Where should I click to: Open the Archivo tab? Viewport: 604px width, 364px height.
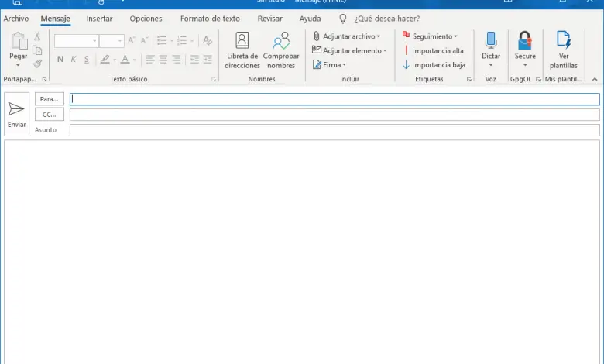[x=15, y=19]
